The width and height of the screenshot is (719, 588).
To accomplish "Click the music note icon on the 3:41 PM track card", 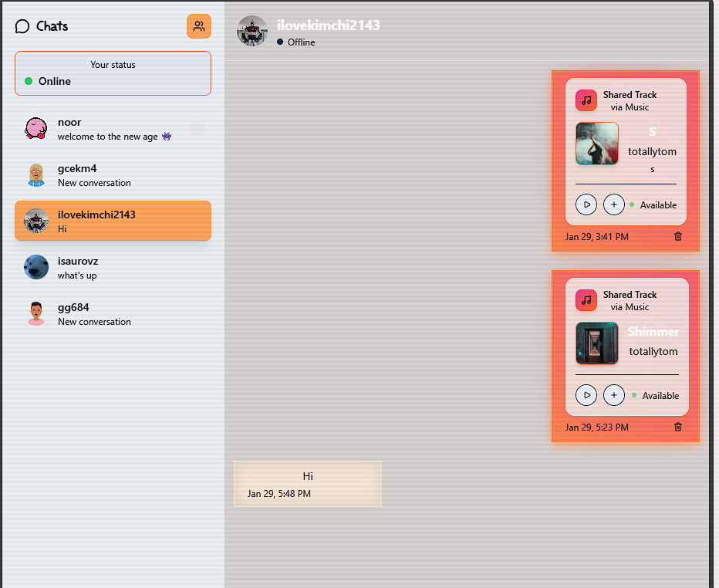I will [x=586, y=100].
